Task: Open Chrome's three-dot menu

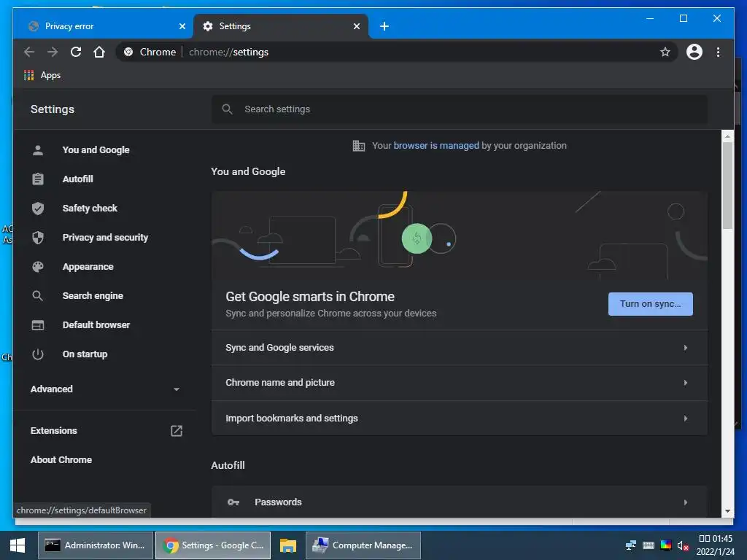Action: coord(718,52)
